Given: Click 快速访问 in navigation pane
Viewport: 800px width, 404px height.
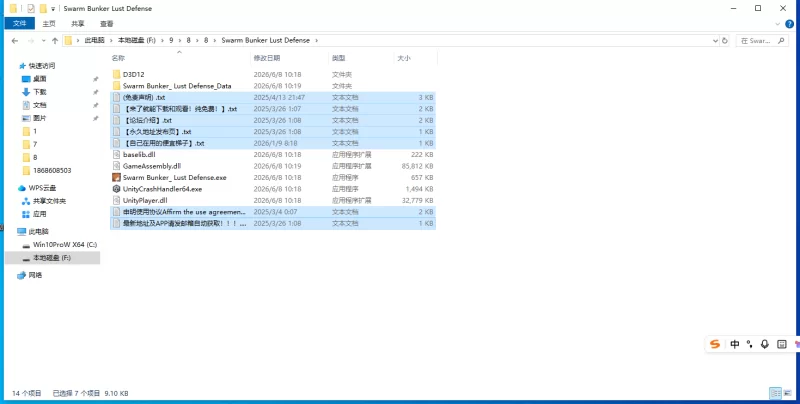Looking at the screenshot, I should click(x=41, y=66).
